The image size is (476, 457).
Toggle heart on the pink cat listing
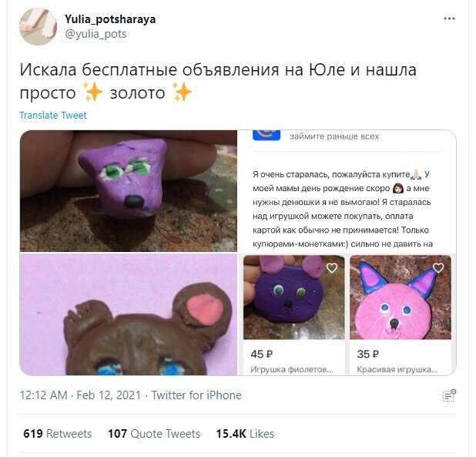tap(438, 267)
